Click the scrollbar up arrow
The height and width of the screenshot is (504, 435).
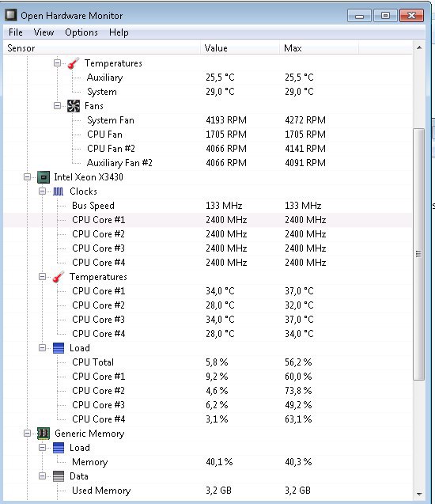click(x=419, y=48)
